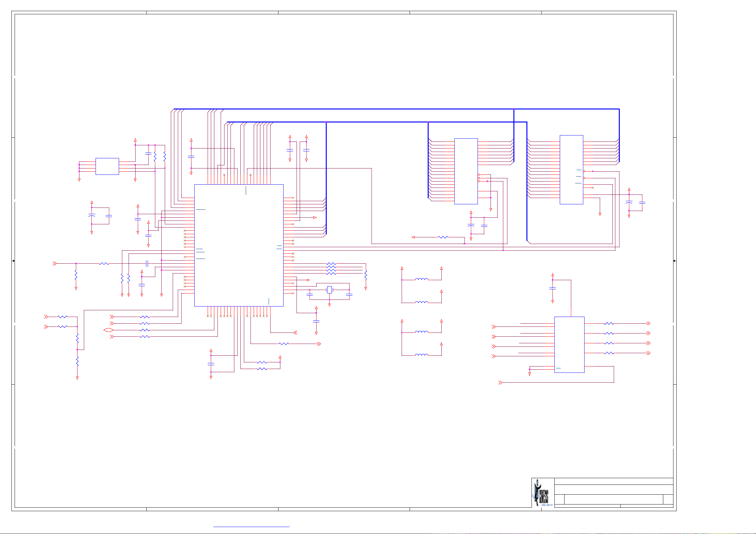
Task: Select the left-pointing arrow port beside the resistor
Action: 413,237
